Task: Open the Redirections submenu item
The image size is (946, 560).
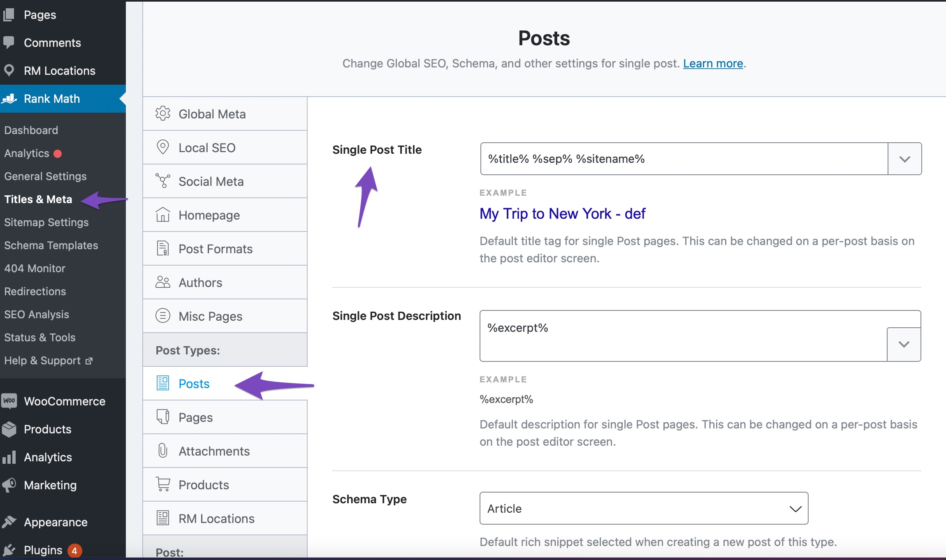Action: (35, 292)
